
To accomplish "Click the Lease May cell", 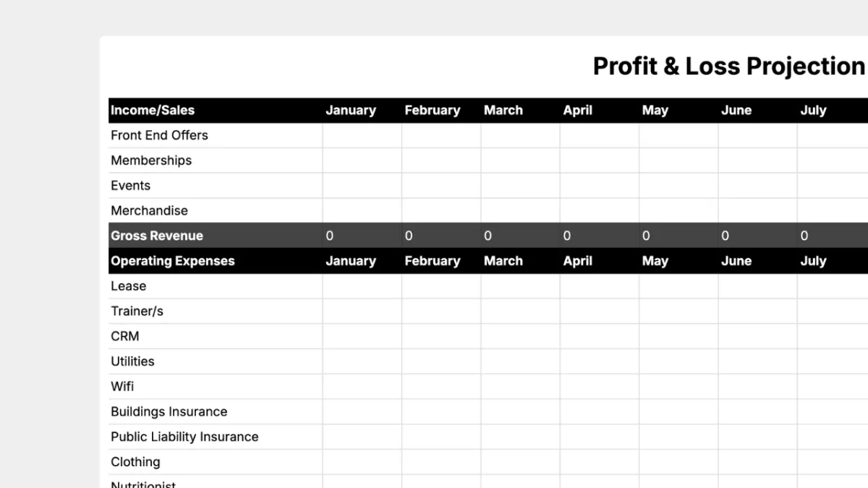I will pyautogui.click(x=678, y=286).
